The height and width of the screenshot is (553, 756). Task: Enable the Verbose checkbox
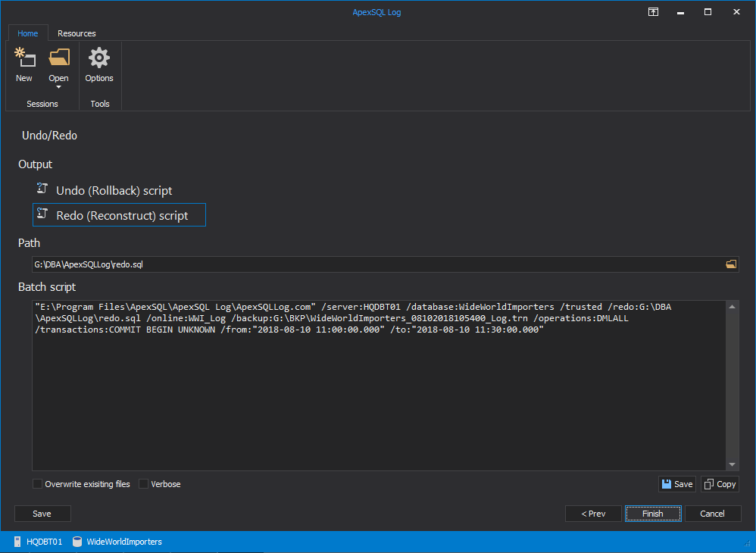coord(143,483)
